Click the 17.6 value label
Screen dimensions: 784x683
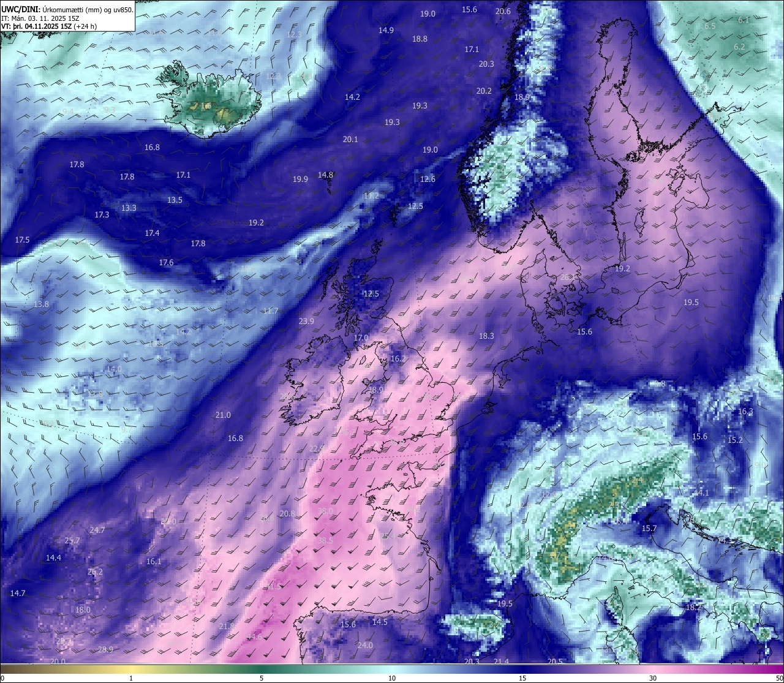[x=166, y=263]
